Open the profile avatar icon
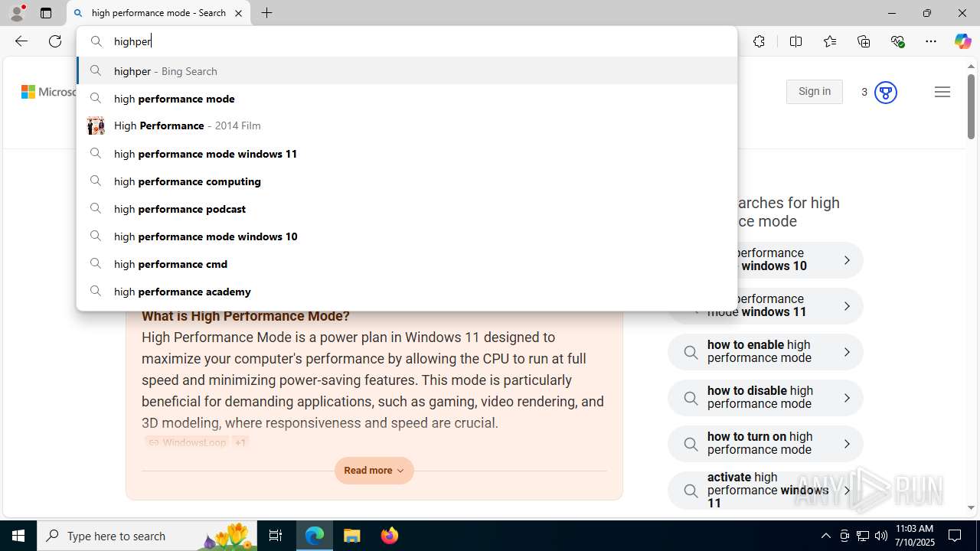The height and width of the screenshot is (551, 980). point(17,13)
